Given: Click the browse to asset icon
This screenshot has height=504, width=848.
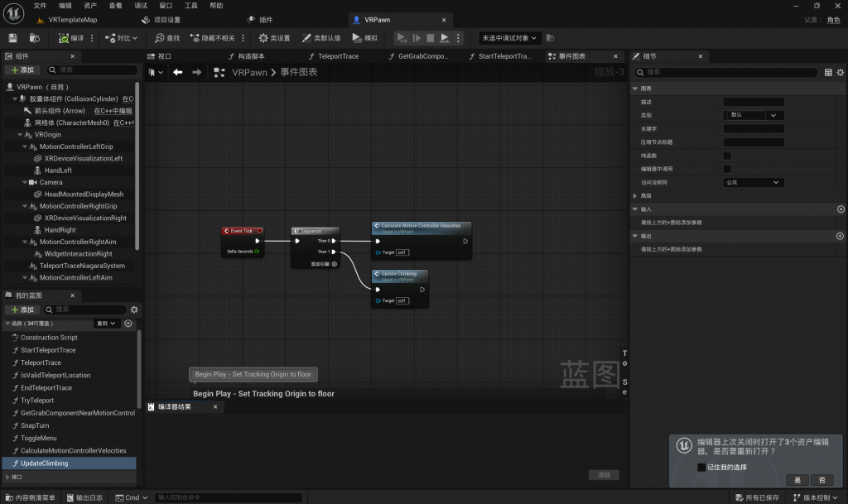Looking at the screenshot, I should (x=35, y=38).
